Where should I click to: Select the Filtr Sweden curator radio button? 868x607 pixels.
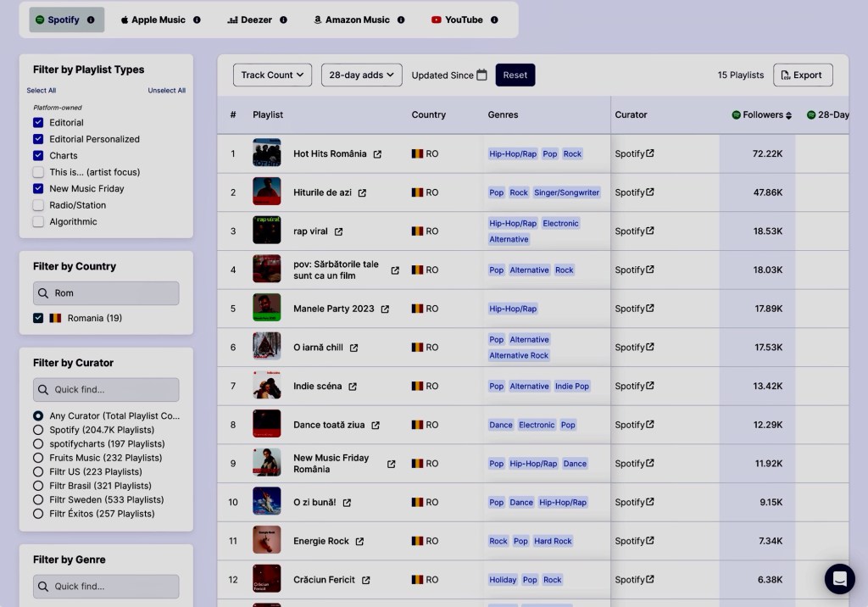click(x=38, y=500)
